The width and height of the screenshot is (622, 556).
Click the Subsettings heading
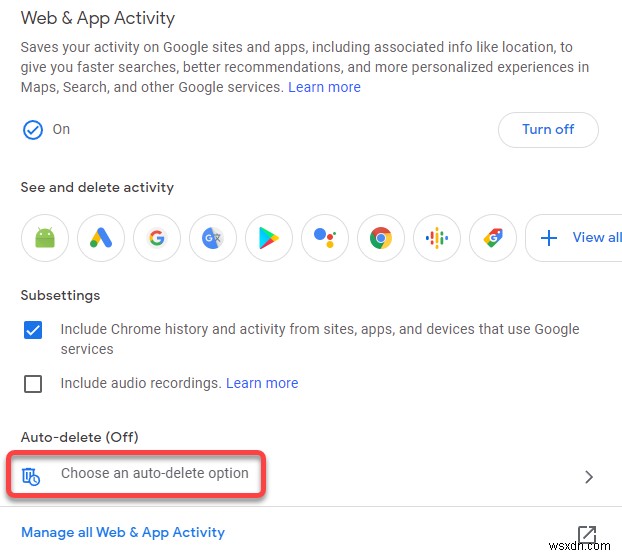pos(60,295)
